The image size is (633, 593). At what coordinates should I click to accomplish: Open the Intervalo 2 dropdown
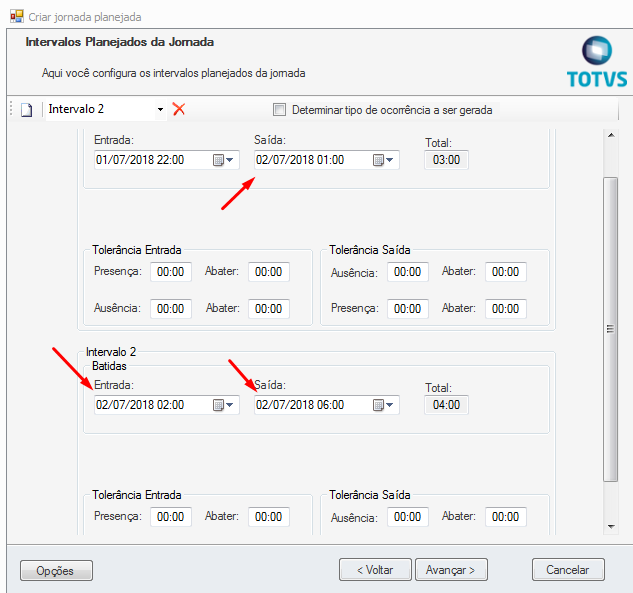pyautogui.click(x=160, y=109)
